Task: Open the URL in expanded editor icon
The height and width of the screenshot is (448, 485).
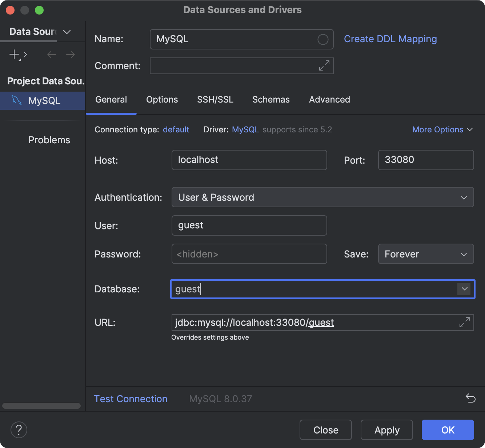Action: point(464,322)
